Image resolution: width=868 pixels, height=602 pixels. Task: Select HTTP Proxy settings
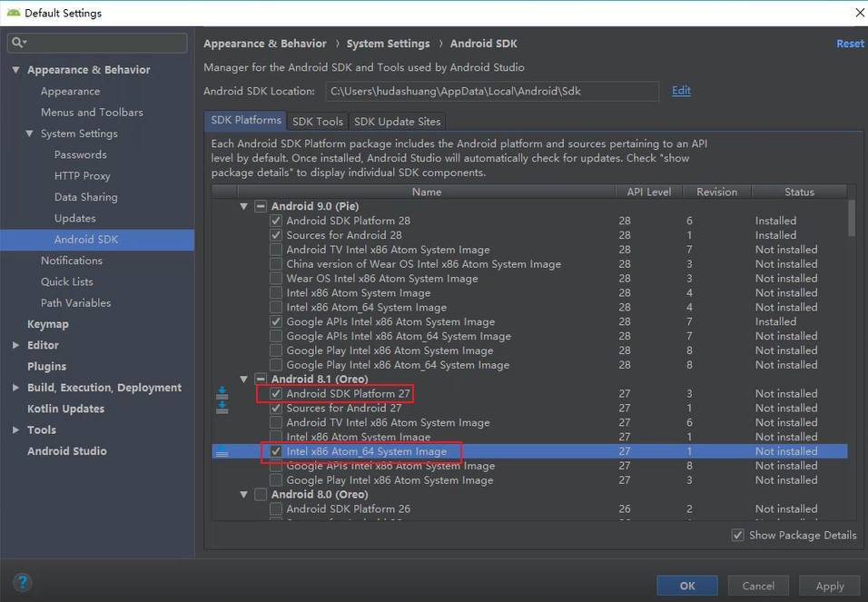tap(83, 175)
